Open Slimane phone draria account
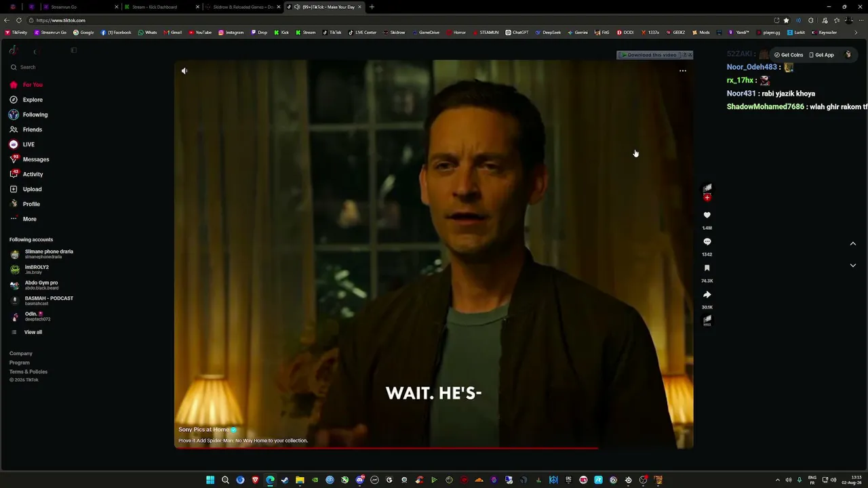 pyautogui.click(x=42, y=254)
